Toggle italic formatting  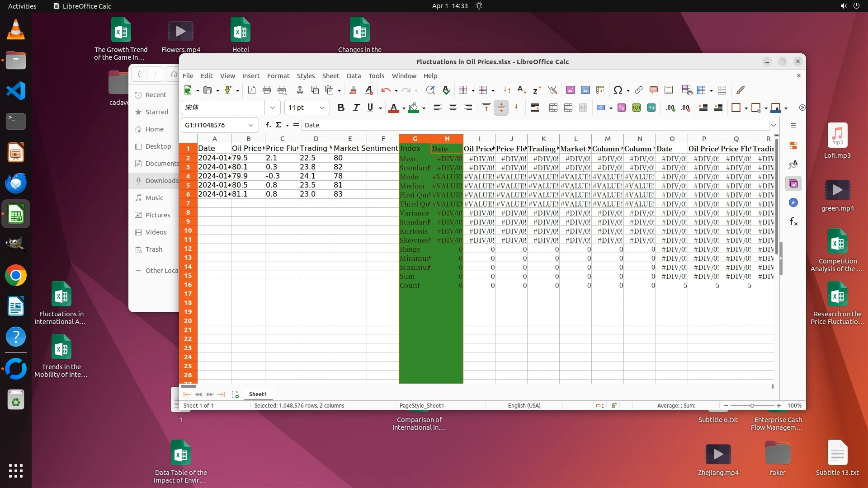pyautogui.click(x=356, y=108)
